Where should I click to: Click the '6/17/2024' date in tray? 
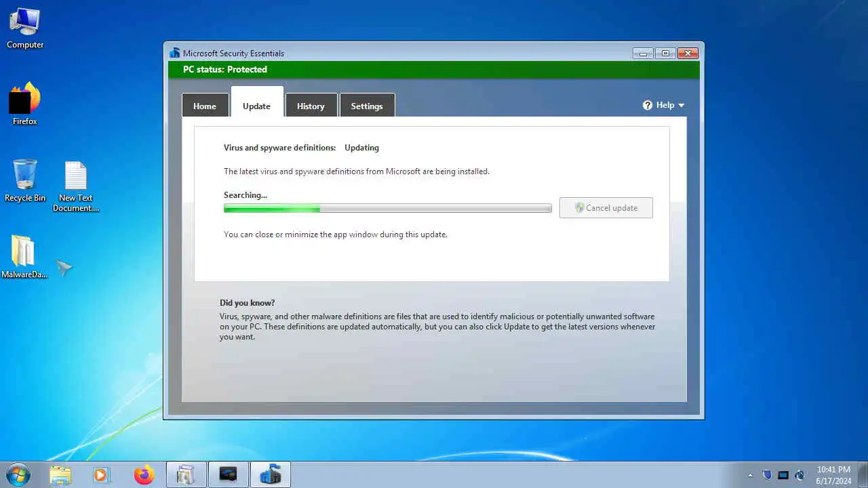(833, 481)
